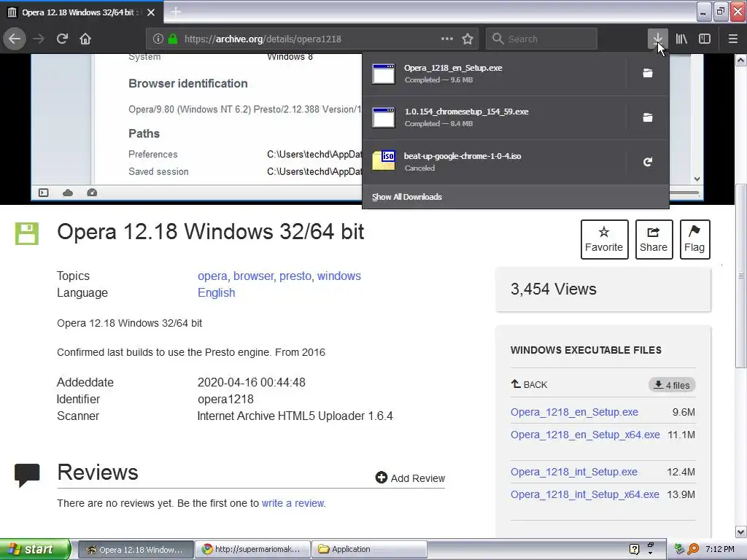The height and width of the screenshot is (560, 747).
Task: Download all 4 files
Action: point(672,385)
